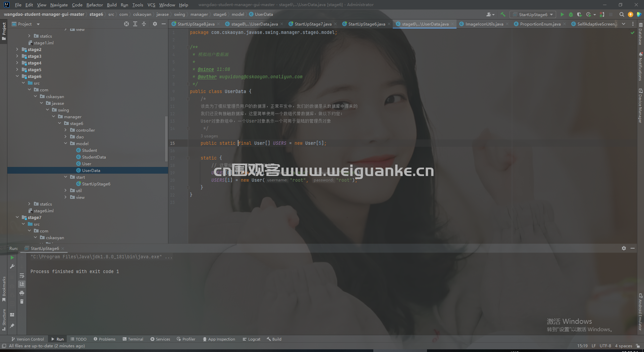This screenshot has height=352, width=644.
Task: Collapse all in Project panel
Action: (144, 24)
